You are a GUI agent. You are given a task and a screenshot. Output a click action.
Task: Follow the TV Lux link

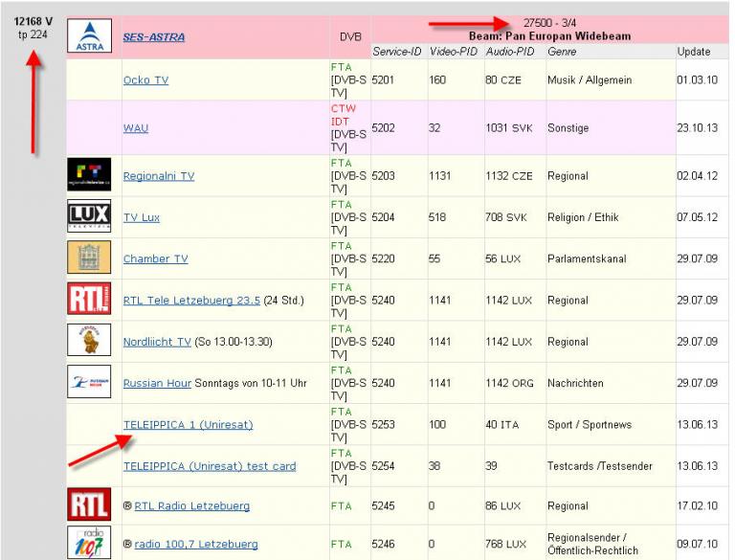(142, 217)
